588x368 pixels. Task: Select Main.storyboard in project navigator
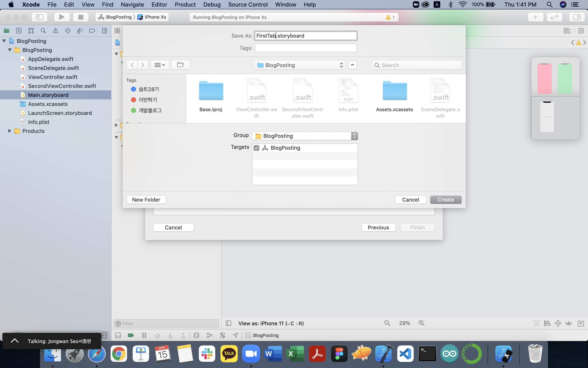click(56, 95)
